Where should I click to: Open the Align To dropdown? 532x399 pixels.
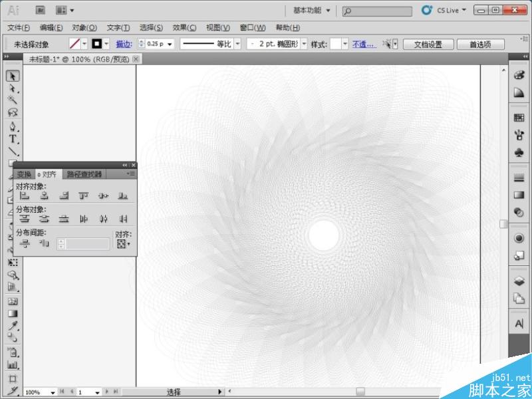click(x=124, y=244)
